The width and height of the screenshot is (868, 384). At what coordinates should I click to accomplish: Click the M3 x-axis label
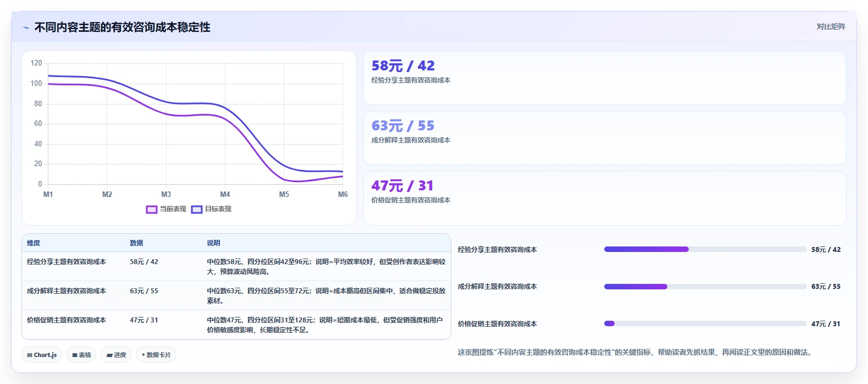click(166, 195)
